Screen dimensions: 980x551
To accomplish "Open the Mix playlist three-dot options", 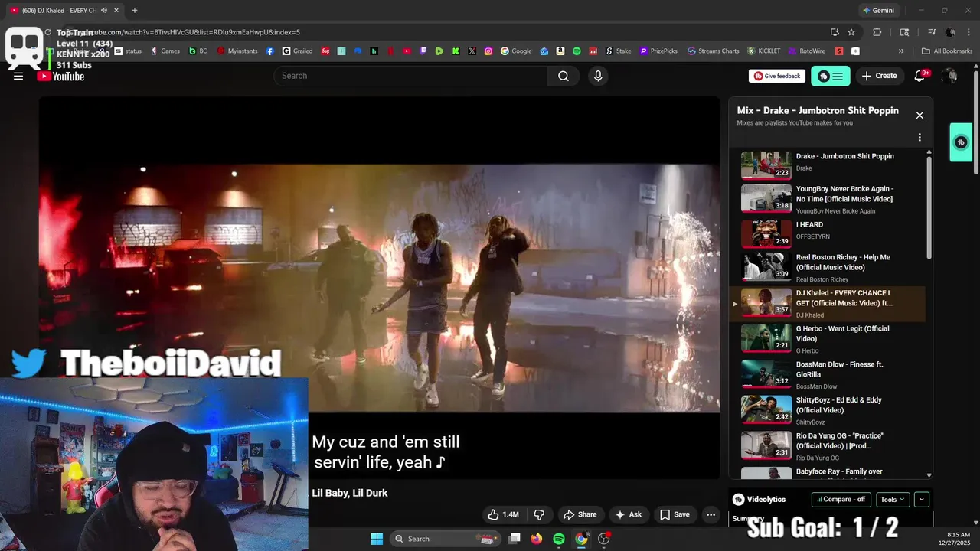I will click(920, 138).
